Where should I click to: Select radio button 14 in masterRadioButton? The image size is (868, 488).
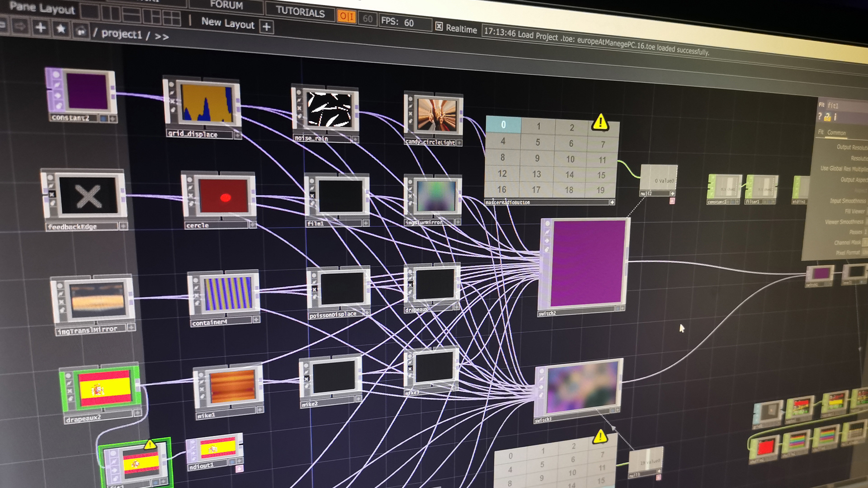coord(569,174)
